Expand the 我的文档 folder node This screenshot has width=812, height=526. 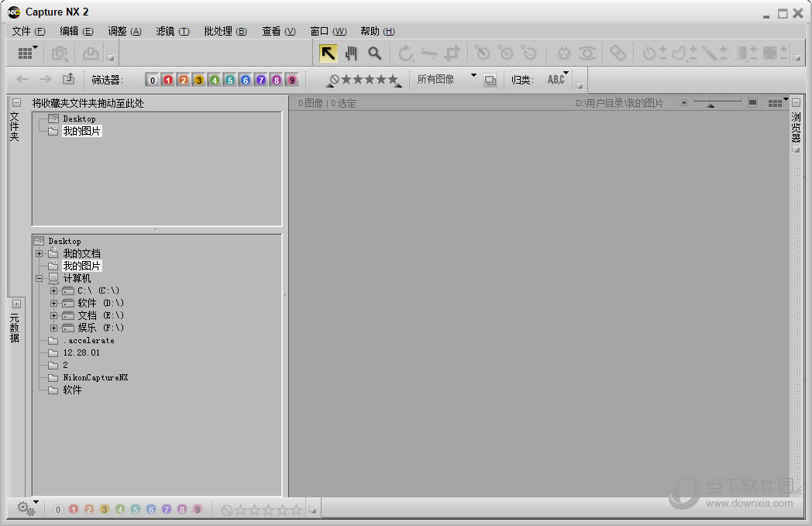point(39,253)
